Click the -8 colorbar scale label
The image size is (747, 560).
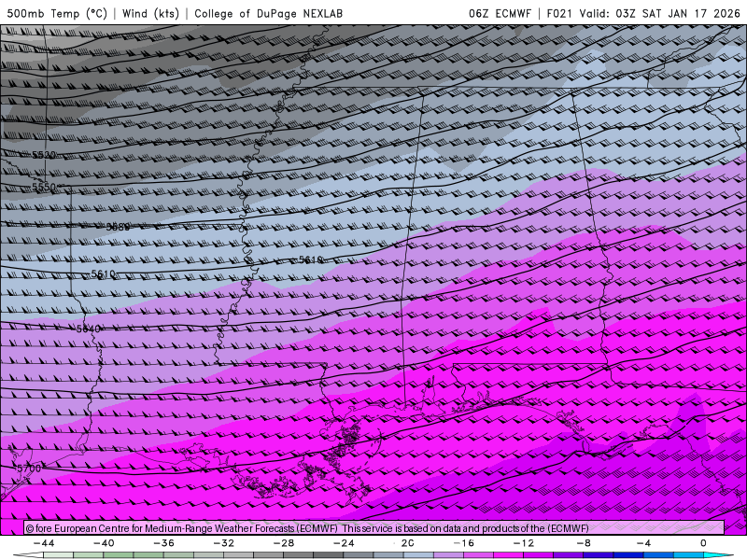(x=583, y=543)
